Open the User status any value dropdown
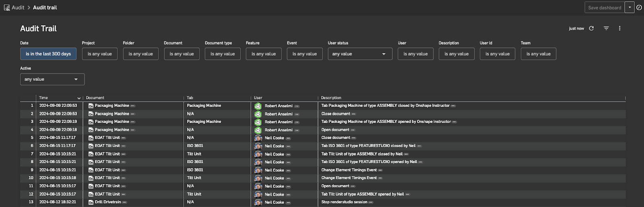The width and height of the screenshot is (644, 207). pyautogui.click(x=360, y=54)
